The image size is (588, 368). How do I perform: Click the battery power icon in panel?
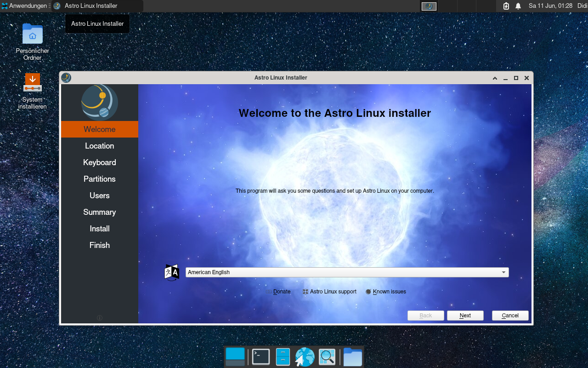tap(506, 6)
